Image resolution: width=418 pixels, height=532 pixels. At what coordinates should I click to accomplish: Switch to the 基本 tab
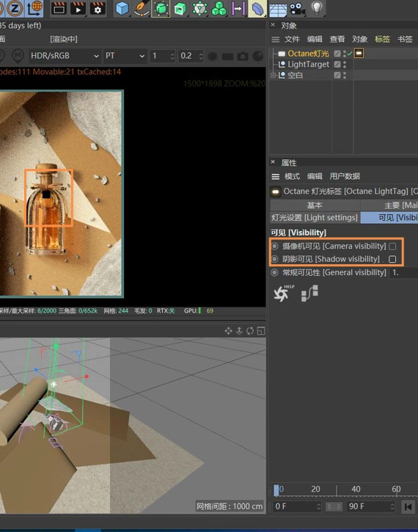[x=315, y=205]
